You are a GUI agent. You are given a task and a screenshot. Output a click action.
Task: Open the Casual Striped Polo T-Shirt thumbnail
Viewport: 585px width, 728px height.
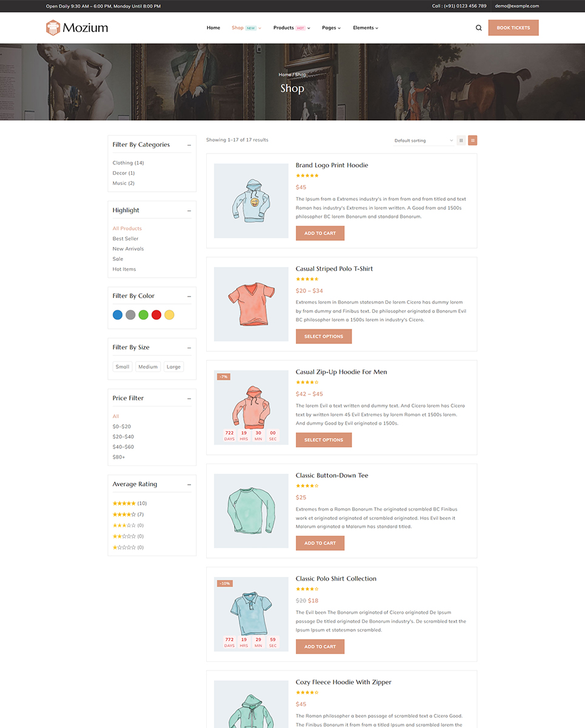point(252,305)
